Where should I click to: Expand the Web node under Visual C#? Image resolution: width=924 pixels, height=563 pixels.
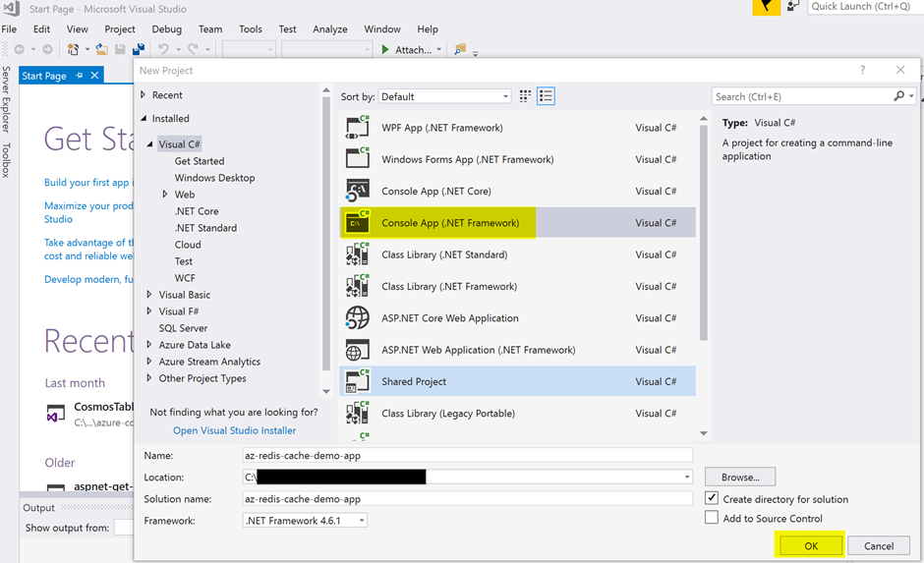click(x=165, y=194)
